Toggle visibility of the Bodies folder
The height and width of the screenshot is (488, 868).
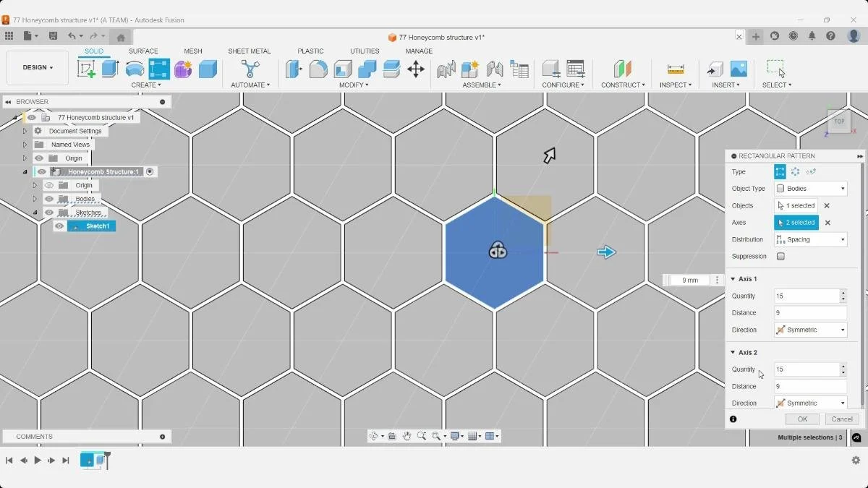click(x=49, y=199)
